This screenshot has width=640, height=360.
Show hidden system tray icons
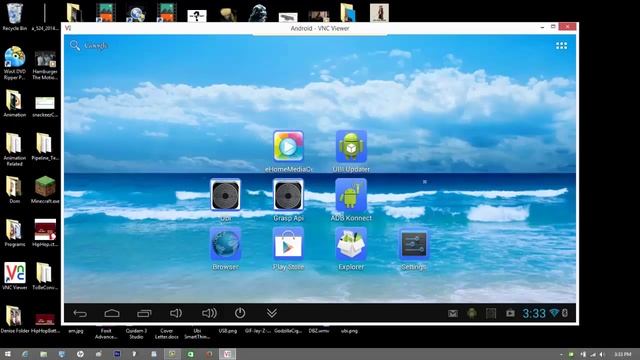pyautogui.click(x=562, y=354)
